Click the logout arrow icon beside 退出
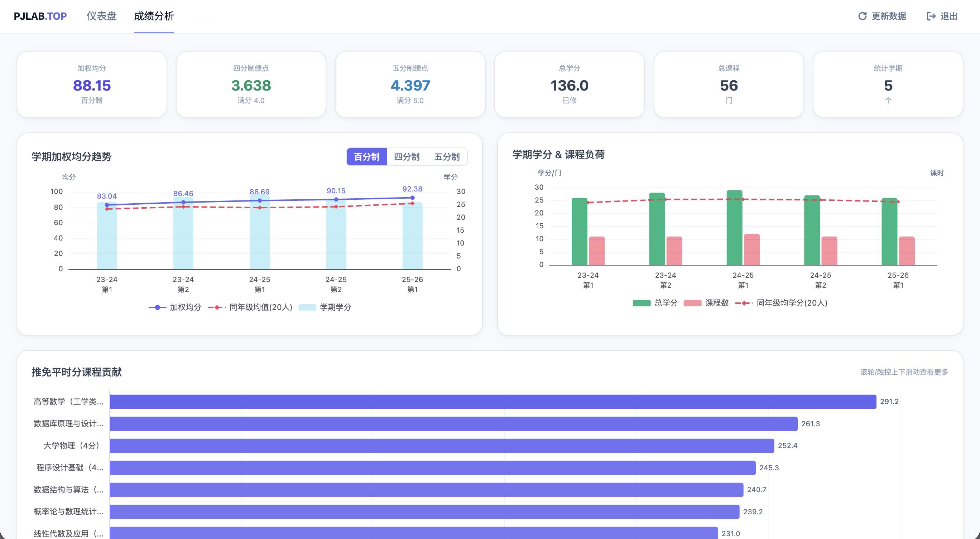Image resolution: width=980 pixels, height=539 pixels. click(x=931, y=16)
